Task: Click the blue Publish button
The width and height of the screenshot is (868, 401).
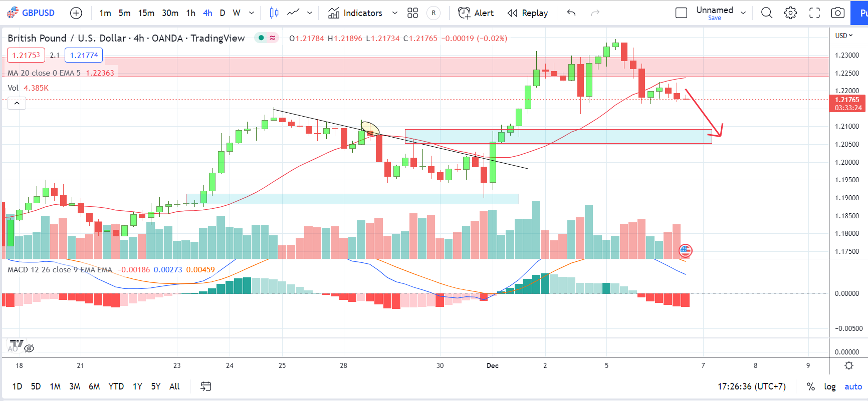Action: [x=859, y=13]
